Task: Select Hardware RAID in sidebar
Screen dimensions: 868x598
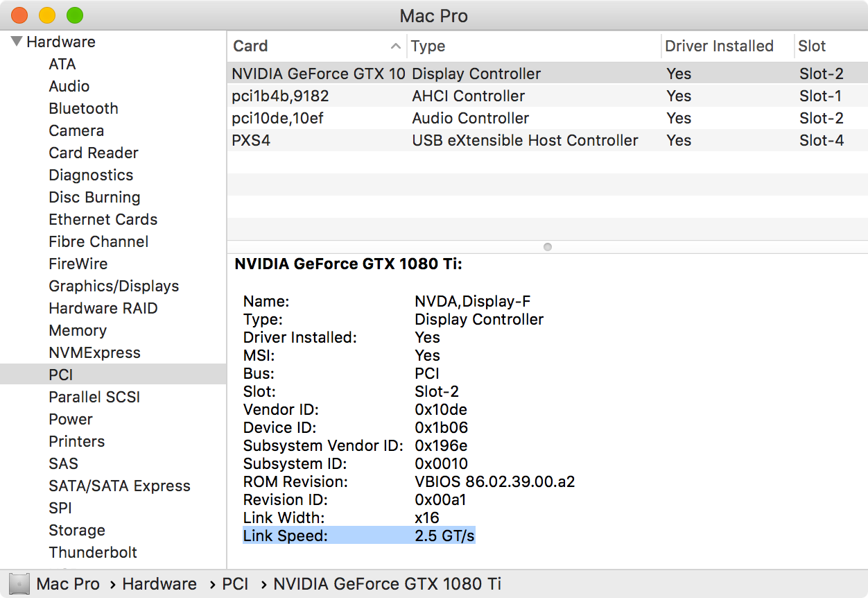Action: click(103, 308)
